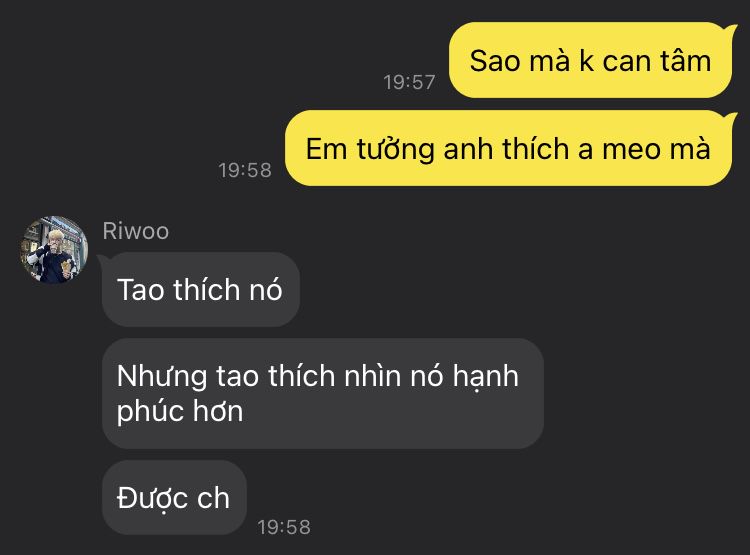The image size is (750, 555).
Task: Tap the "Tao thích nó" message bubble
Action: point(200,290)
